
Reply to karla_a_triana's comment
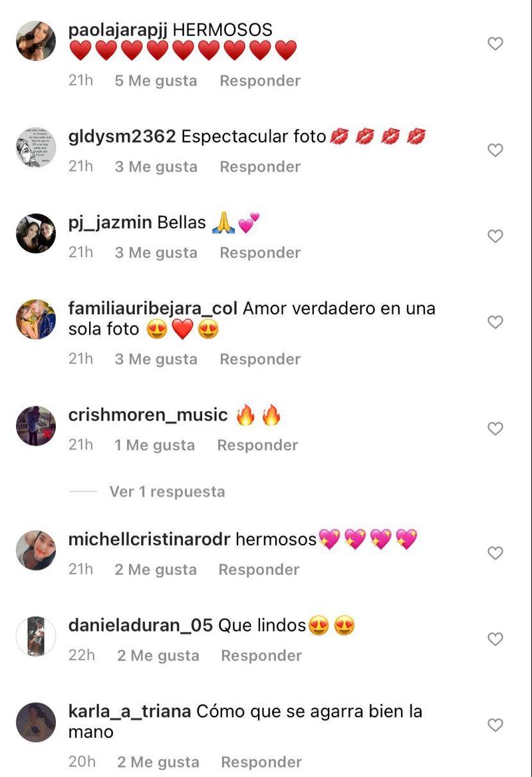[x=261, y=762]
